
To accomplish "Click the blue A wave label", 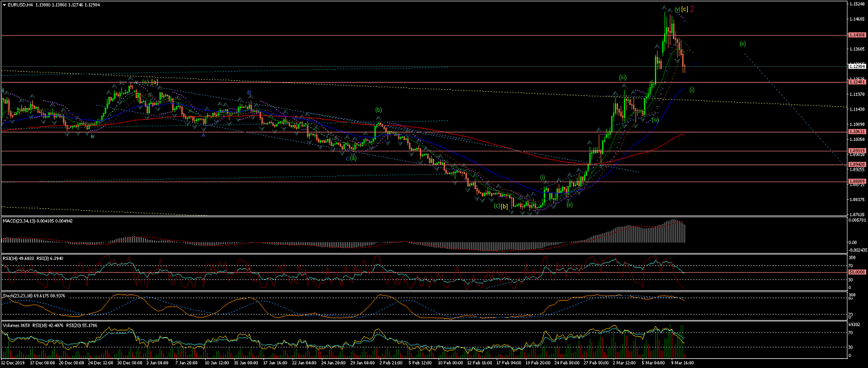I will point(203,135).
